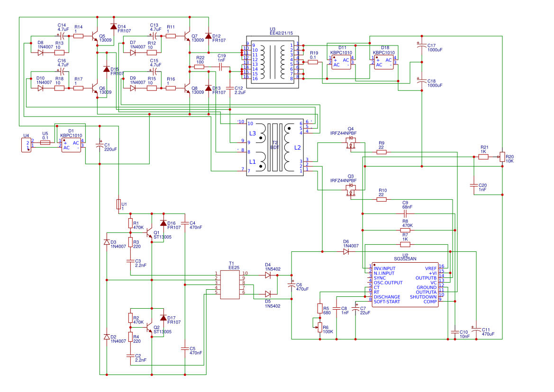The height and width of the screenshot is (392, 554).
Task: Click the D2 1N4007 diode symbol
Action: 106,337
